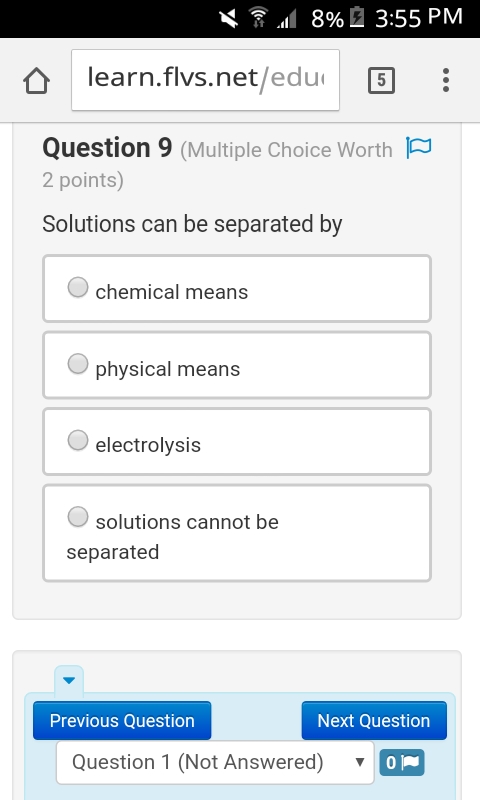The width and height of the screenshot is (480, 800).
Task: Select "solutions cannot be separated" radio button
Action: [x=78, y=516]
